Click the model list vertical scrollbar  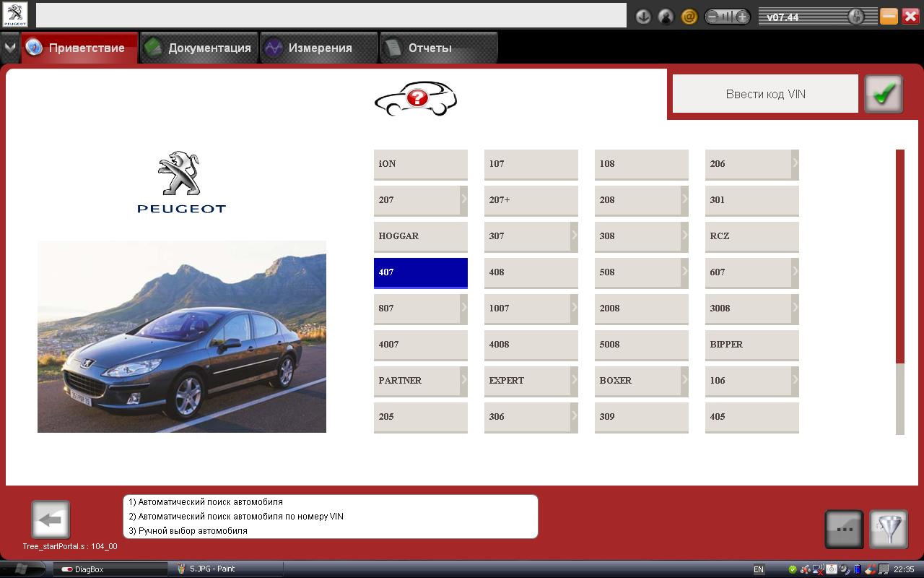[900, 292]
